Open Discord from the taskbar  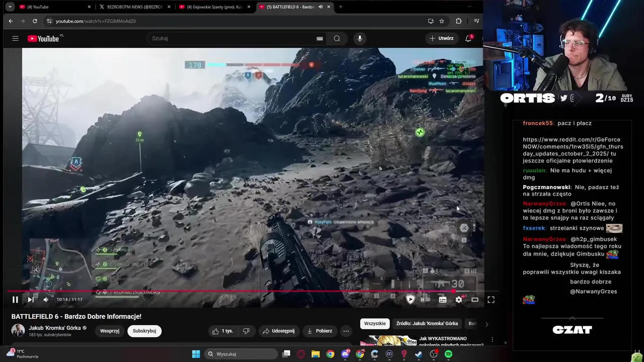pyautogui.click(x=345, y=354)
